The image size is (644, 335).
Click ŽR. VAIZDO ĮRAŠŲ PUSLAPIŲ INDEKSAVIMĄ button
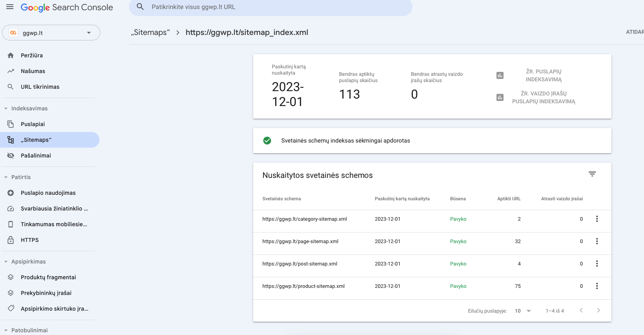pyautogui.click(x=544, y=97)
